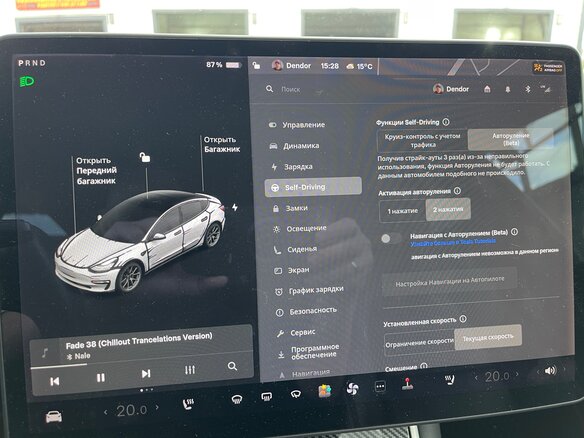584x438 pixels.
Task: Select the Авторуление (Beta) option
Action: (x=511, y=139)
